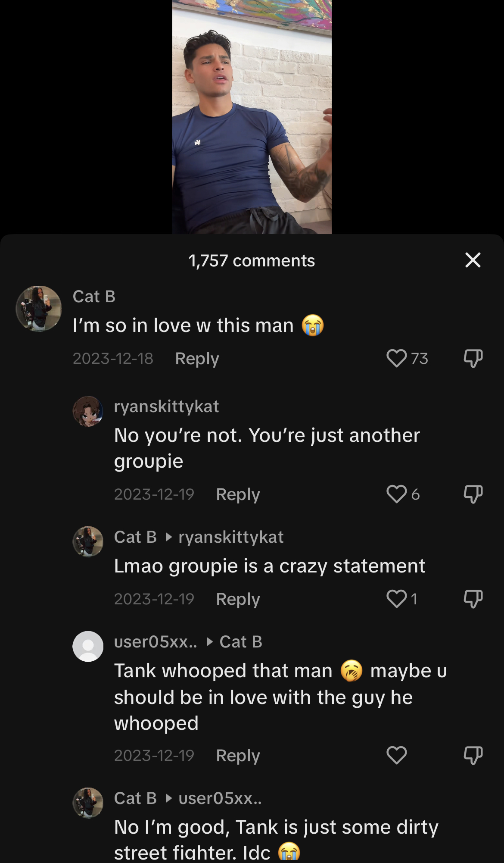
Task: Dislike Cat B's "in love w this man" comment
Action: point(473,358)
